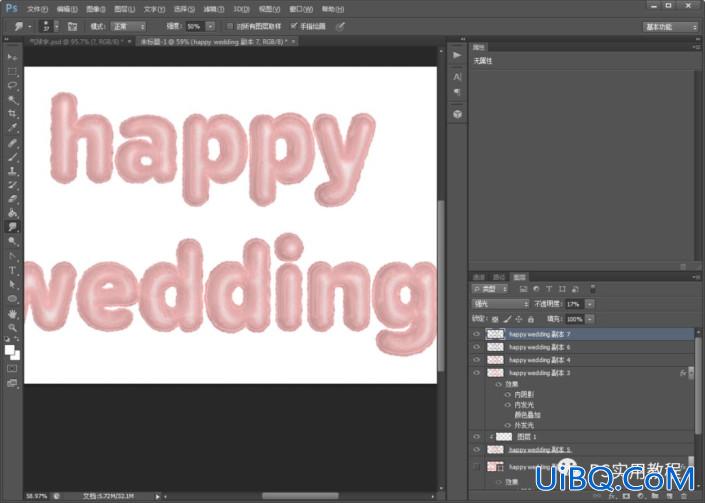Open the mode 正常 dropdown
The height and width of the screenshot is (503, 705).
(128, 27)
